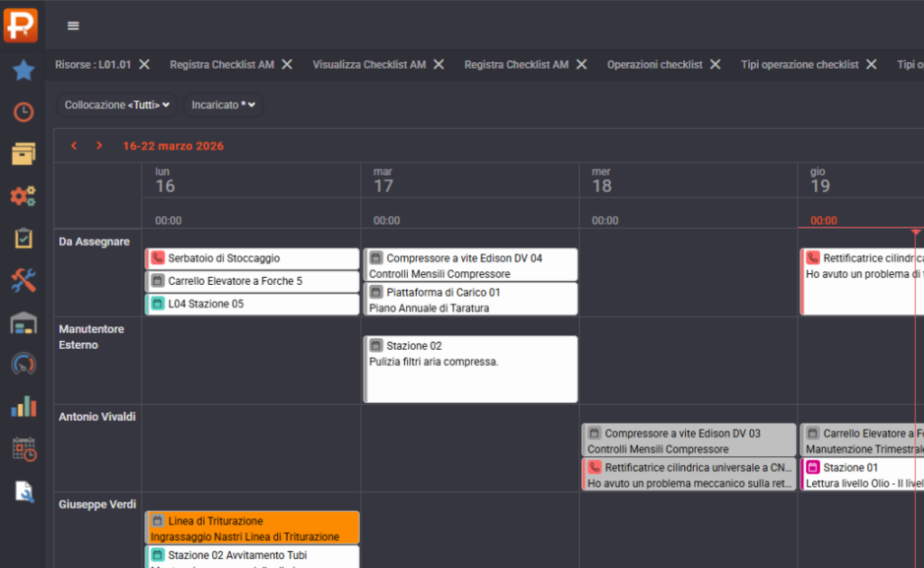Click magenta calendar icon on Stazione 01
924x568 pixels.
[813, 467]
